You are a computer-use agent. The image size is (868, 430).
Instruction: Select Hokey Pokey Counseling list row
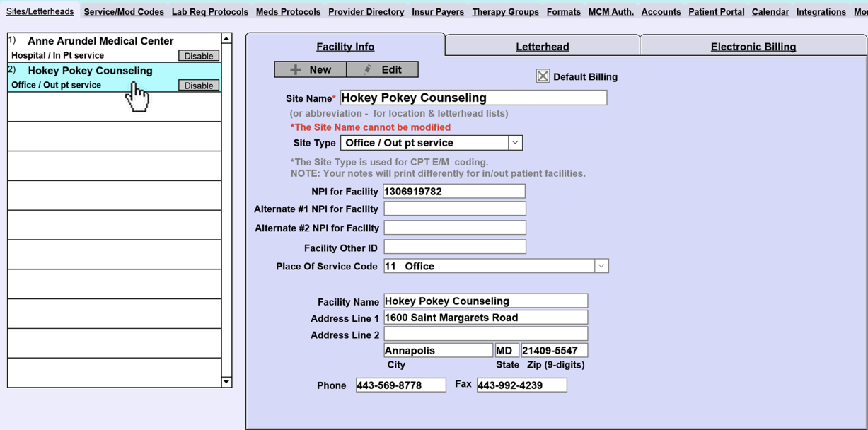[x=114, y=77]
